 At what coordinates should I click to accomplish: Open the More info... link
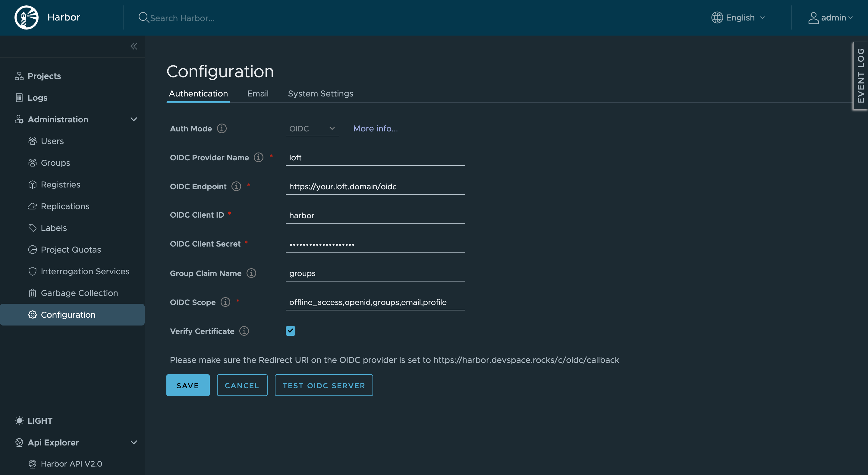click(x=375, y=129)
